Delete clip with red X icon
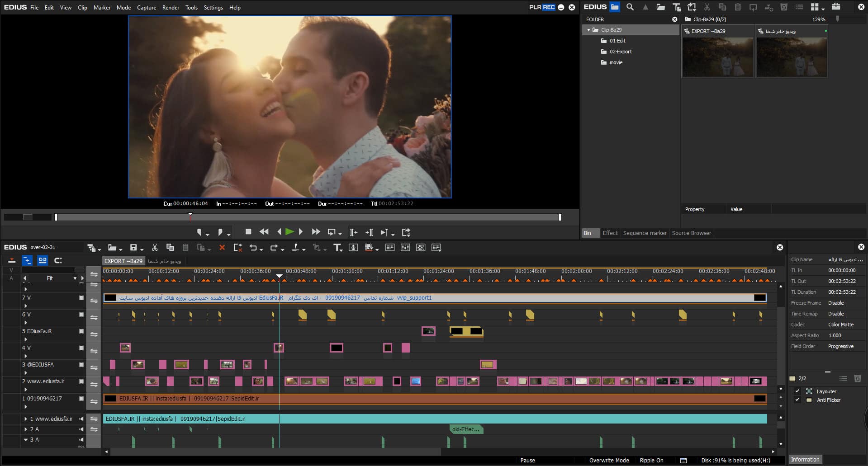Viewport: 868px width, 466px height. tap(222, 247)
